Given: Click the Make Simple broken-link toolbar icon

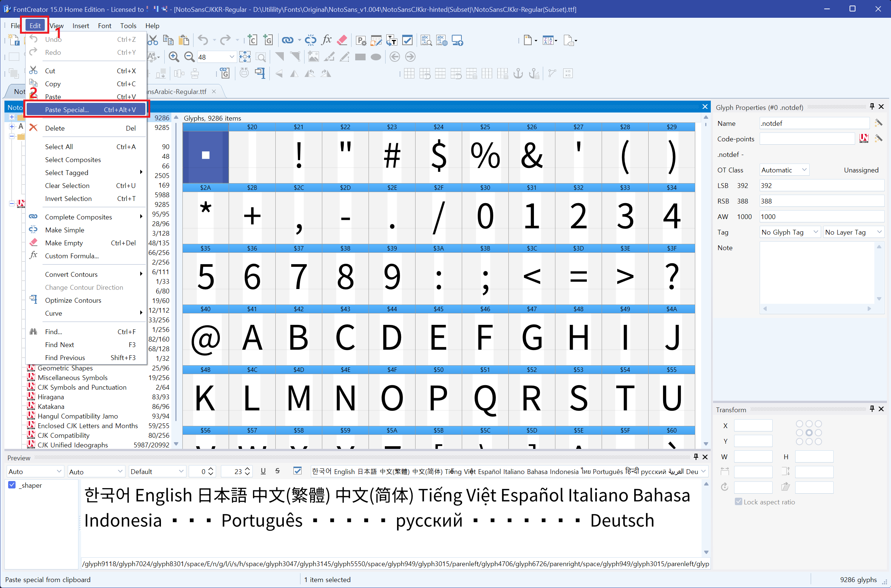Looking at the screenshot, I should click(310, 40).
